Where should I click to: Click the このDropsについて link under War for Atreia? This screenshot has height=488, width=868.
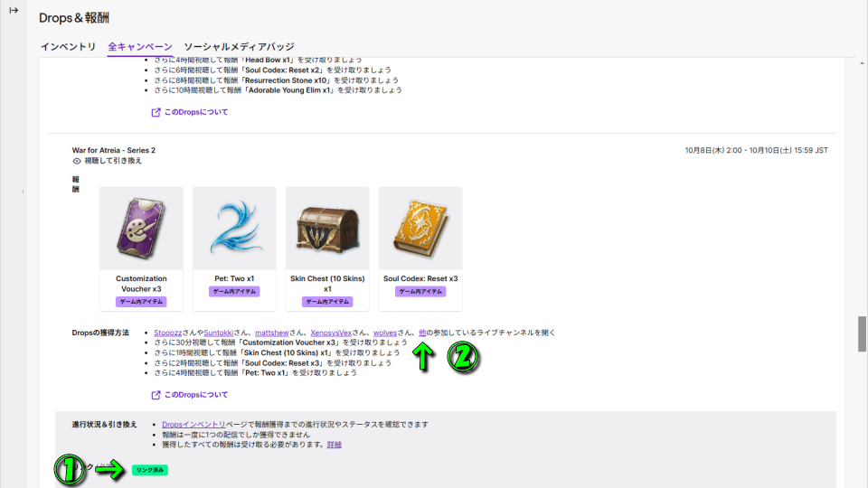(x=196, y=395)
